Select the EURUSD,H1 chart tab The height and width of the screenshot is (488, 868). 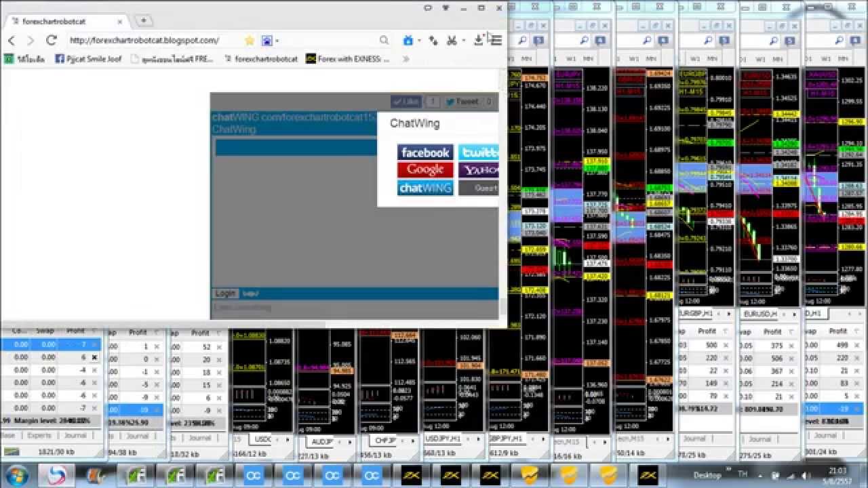[760, 314]
